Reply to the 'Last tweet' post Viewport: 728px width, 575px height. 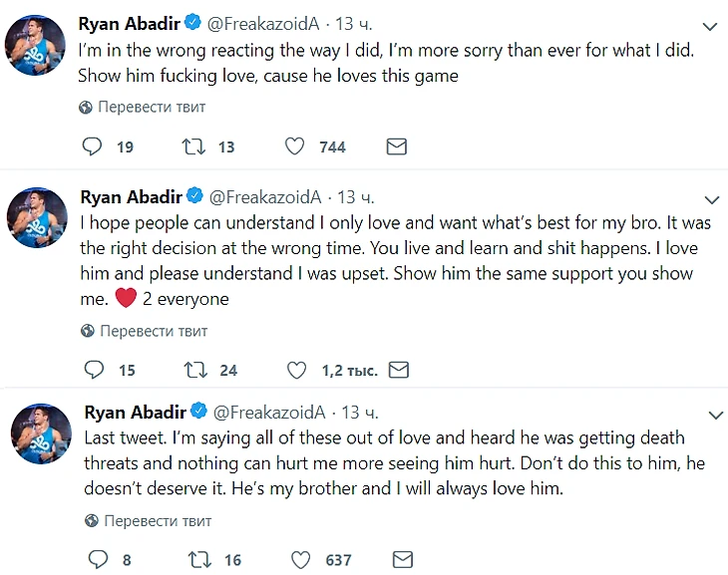tap(98, 559)
